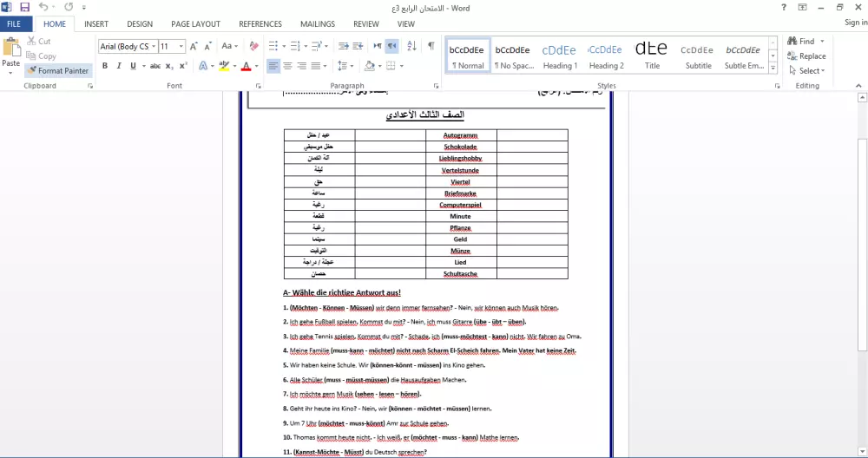Viewport: 868px width, 458px height.
Task: Toggle Italic formatting
Action: coord(118,66)
